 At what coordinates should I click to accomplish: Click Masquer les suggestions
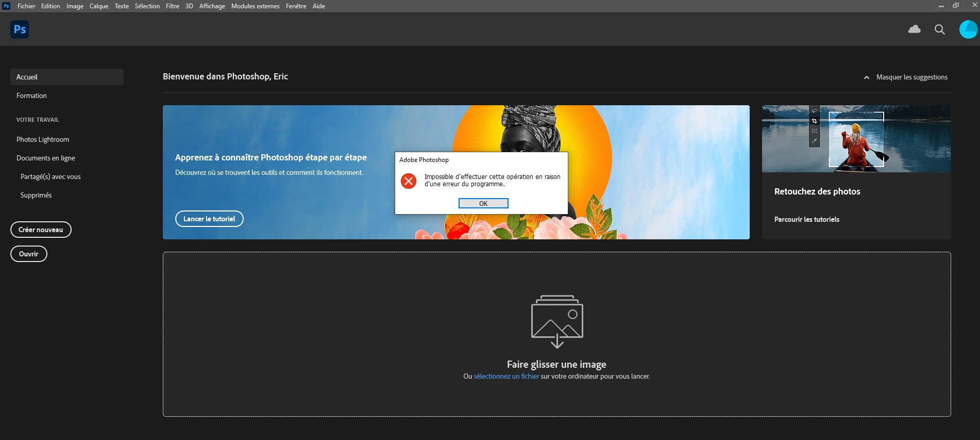[x=912, y=77]
